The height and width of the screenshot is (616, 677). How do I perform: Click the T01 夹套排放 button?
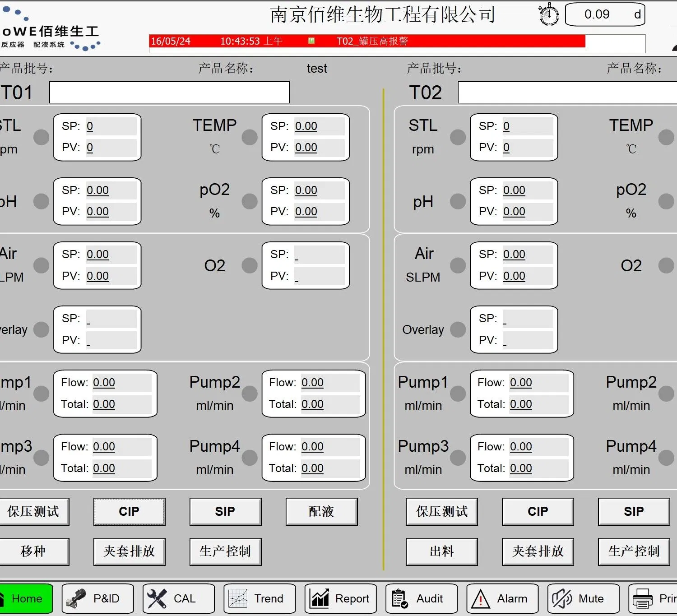coord(130,551)
